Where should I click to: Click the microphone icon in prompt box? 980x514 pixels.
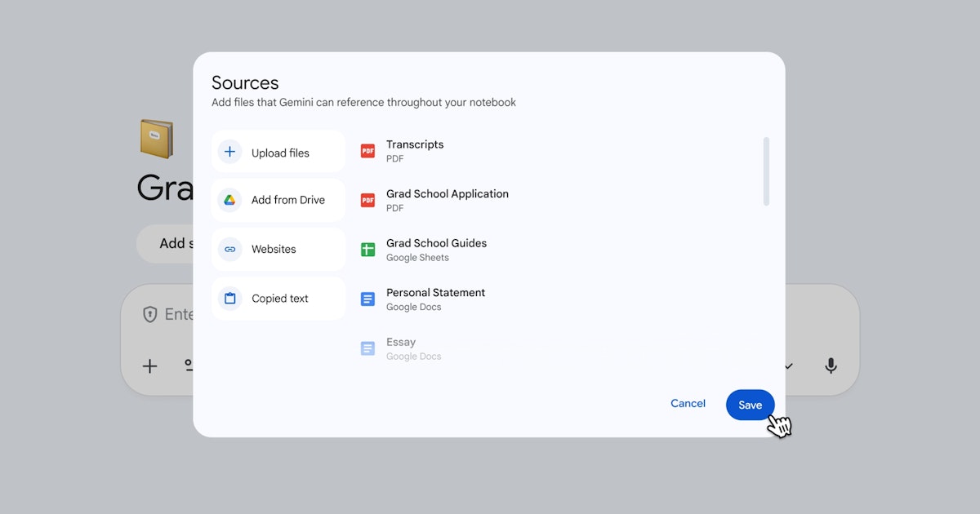tap(831, 366)
